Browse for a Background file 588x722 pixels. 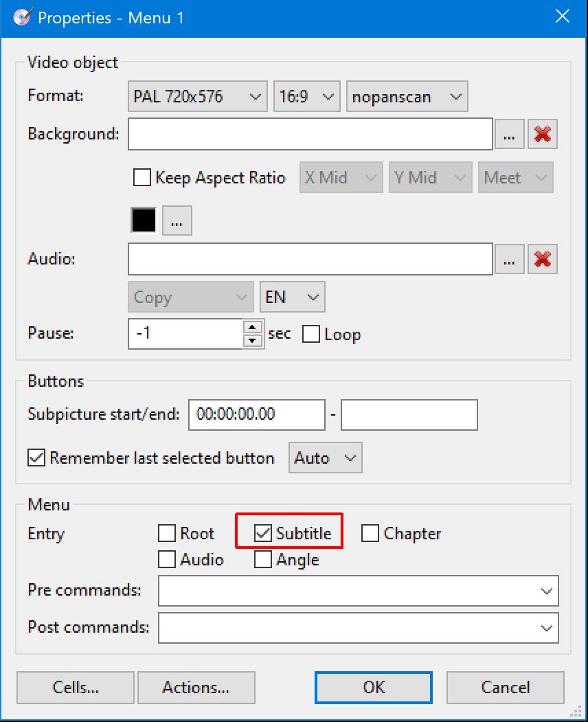click(509, 134)
